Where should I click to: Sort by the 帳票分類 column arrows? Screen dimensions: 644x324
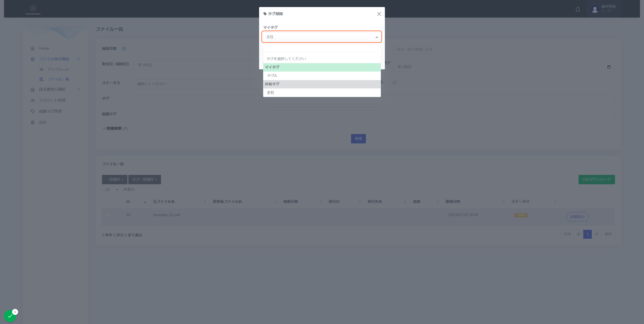point(321,202)
